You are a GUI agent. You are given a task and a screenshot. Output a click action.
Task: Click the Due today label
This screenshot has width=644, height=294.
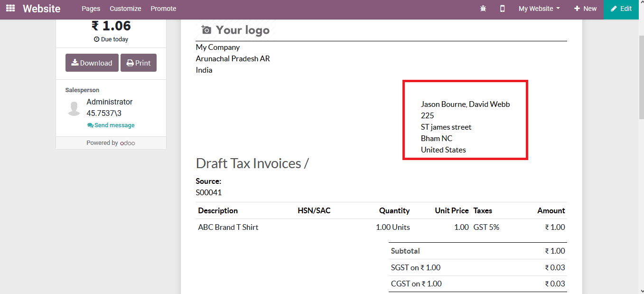click(111, 39)
